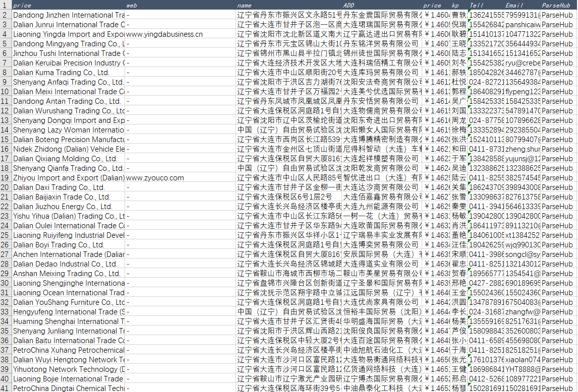The height and width of the screenshot is (392, 578).
Task: Click www.yingdabusiness.cn website cell
Action: (181, 34)
